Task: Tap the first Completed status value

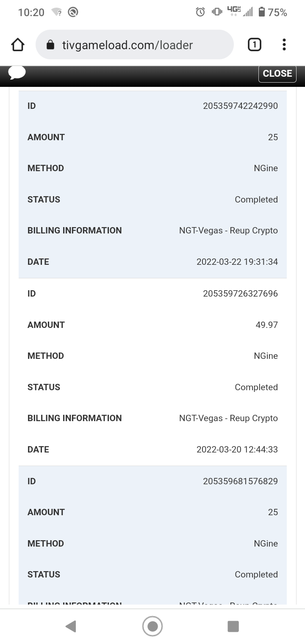Action: (256, 200)
